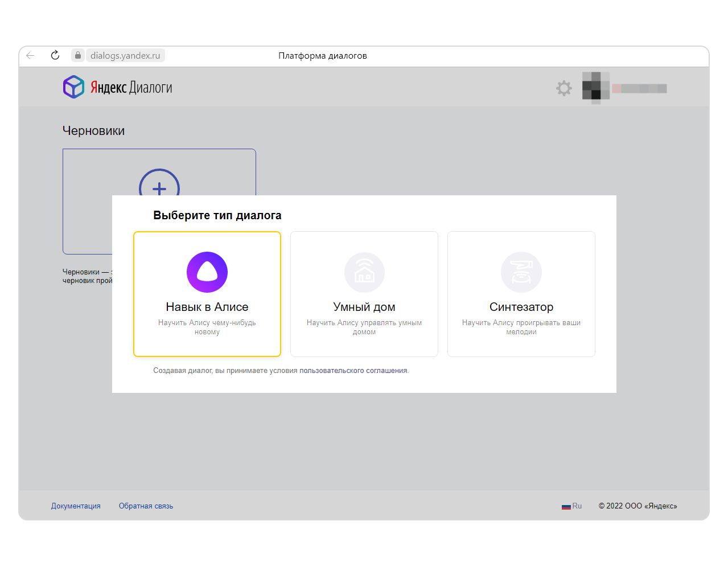Click the browser back arrow
This screenshot has width=728, height=566.
click(x=31, y=55)
